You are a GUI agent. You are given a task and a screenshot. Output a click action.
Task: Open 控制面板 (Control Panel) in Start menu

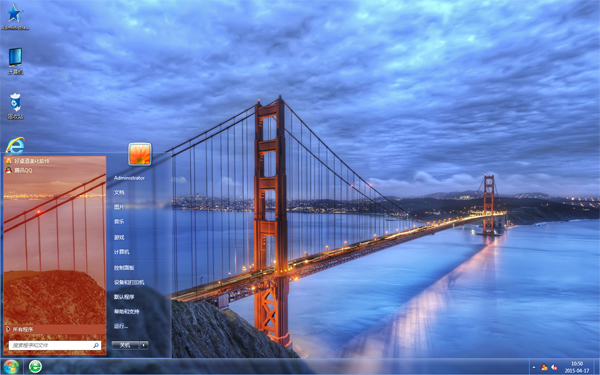[124, 268]
